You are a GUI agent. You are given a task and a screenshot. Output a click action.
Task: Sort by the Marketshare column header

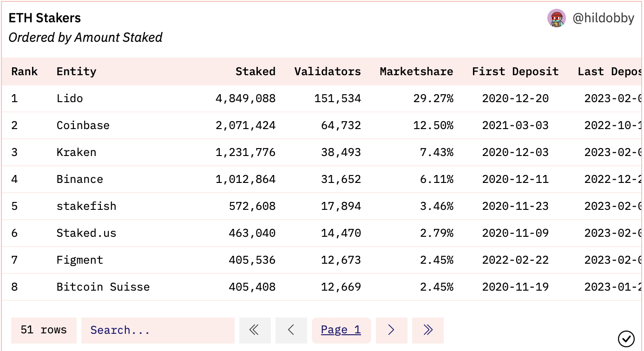(416, 71)
